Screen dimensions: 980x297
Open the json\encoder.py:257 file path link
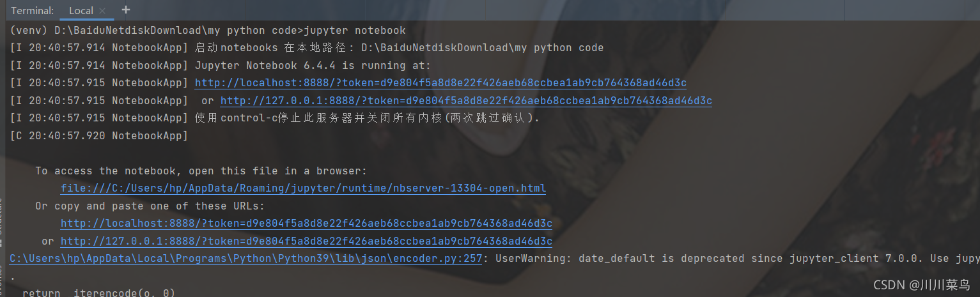(x=245, y=259)
